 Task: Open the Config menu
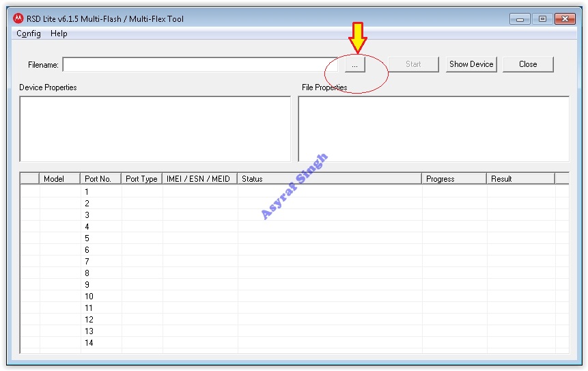[29, 33]
